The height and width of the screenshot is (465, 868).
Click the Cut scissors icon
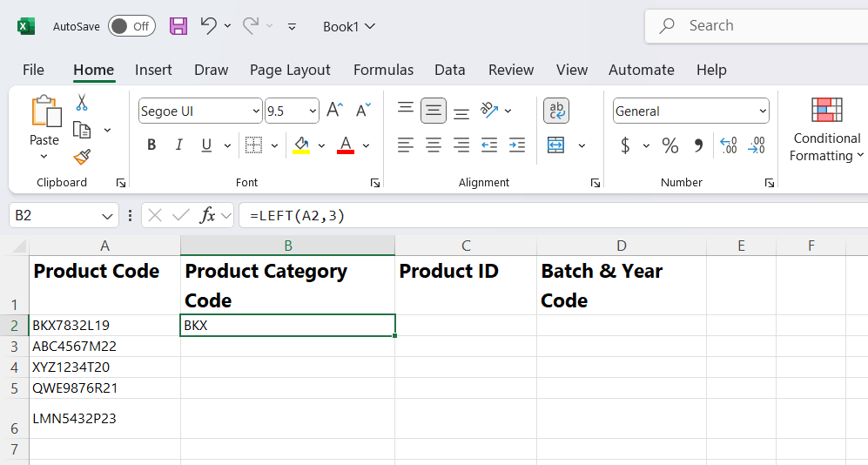pyautogui.click(x=82, y=103)
